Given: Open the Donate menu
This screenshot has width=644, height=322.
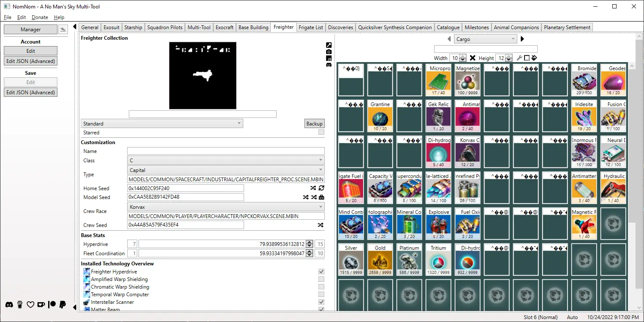Looking at the screenshot, I should [x=40, y=17].
